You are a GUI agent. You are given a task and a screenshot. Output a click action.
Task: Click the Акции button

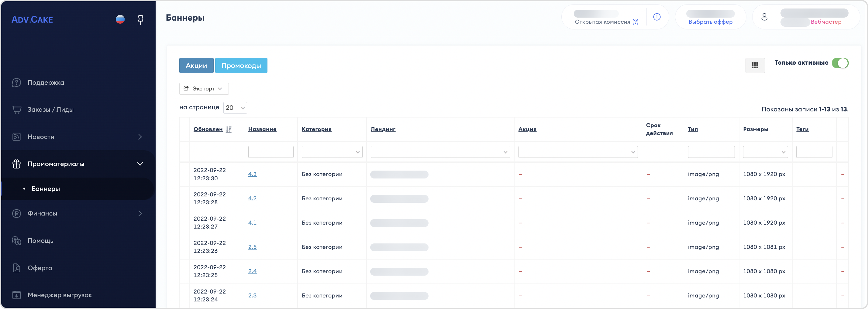coord(196,65)
